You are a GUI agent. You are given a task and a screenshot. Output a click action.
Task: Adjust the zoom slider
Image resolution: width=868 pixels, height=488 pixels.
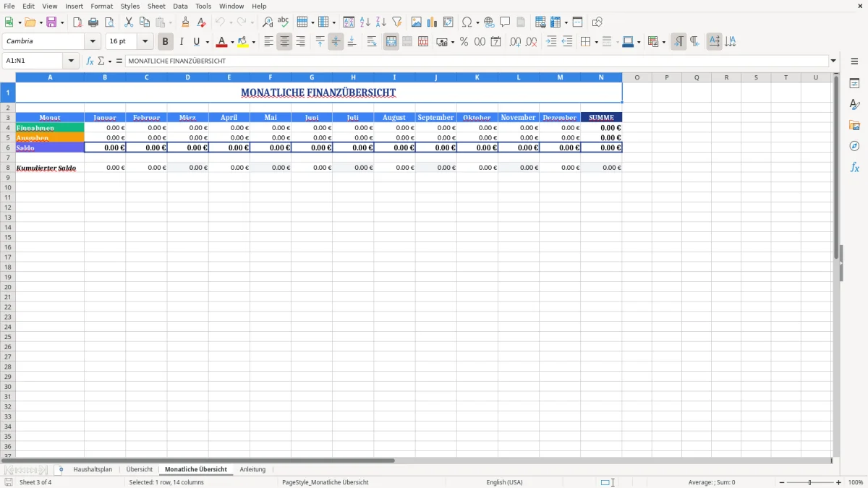click(x=809, y=482)
